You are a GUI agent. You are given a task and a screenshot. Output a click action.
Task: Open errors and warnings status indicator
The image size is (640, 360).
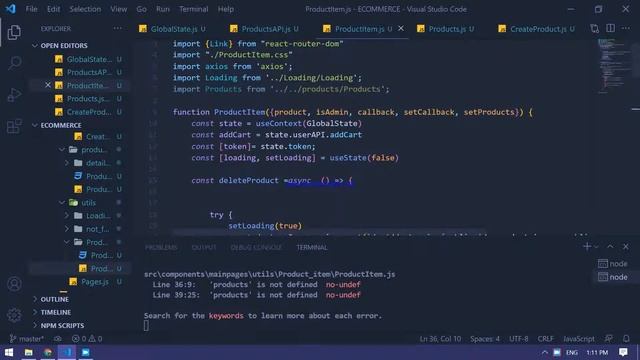pos(87,339)
